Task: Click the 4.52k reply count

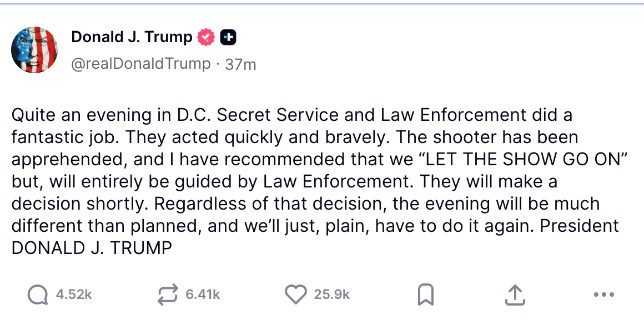Action: click(73, 294)
